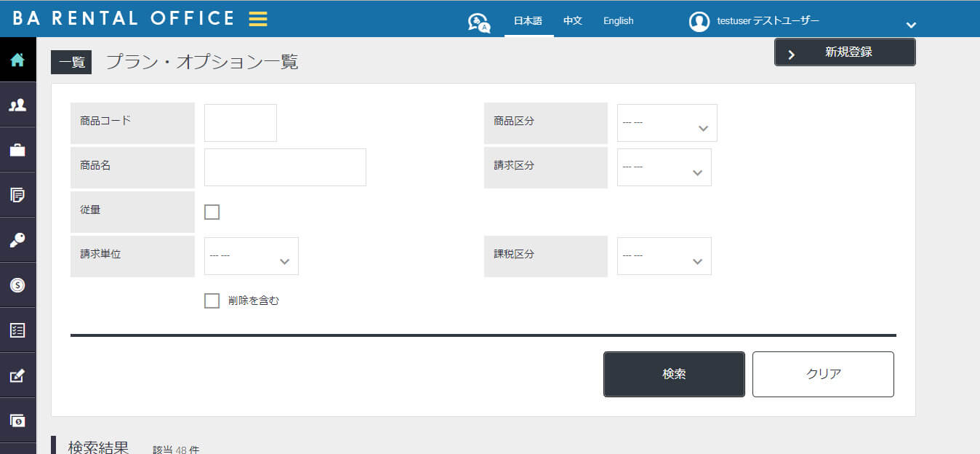This screenshot has width=980, height=454.
Task: Open the users (people) sidebar icon
Action: 17,105
